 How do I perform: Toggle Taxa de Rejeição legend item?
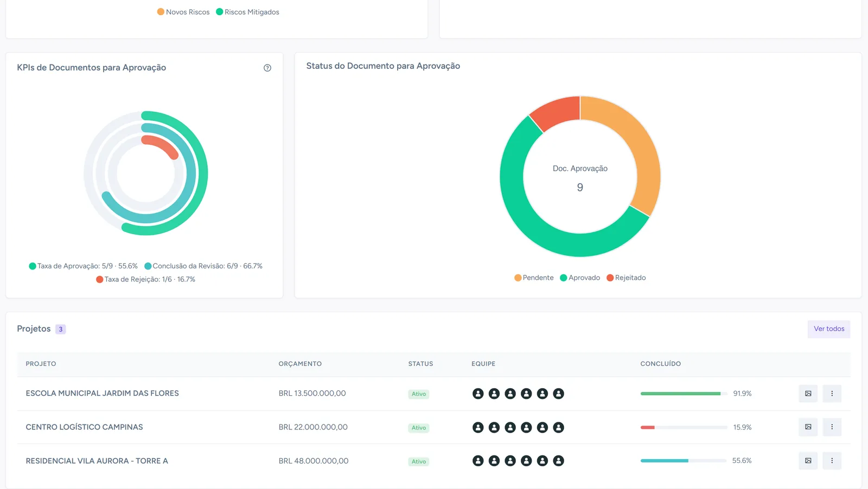click(145, 279)
